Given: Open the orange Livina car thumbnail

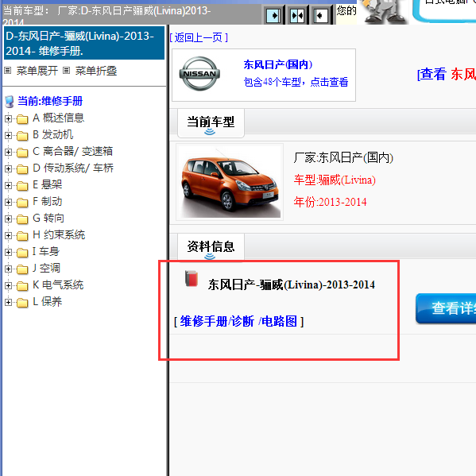Looking at the screenshot, I should click(230, 182).
